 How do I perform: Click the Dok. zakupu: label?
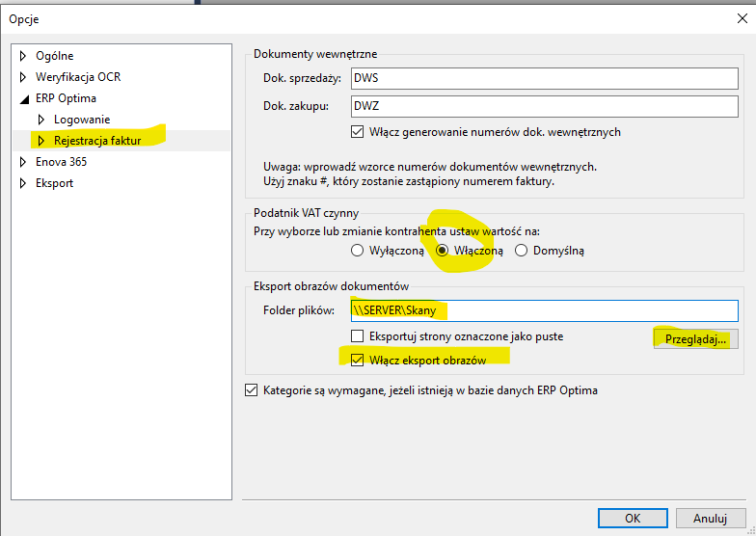pyautogui.click(x=296, y=106)
